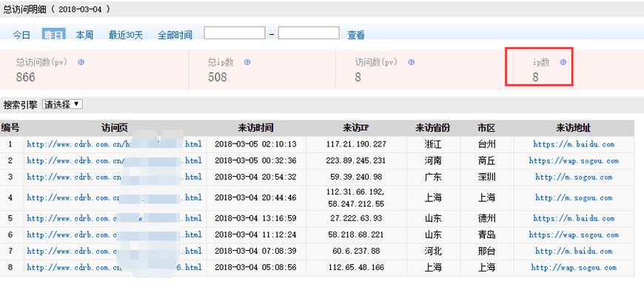Click the 河南 province cell

point(433,161)
